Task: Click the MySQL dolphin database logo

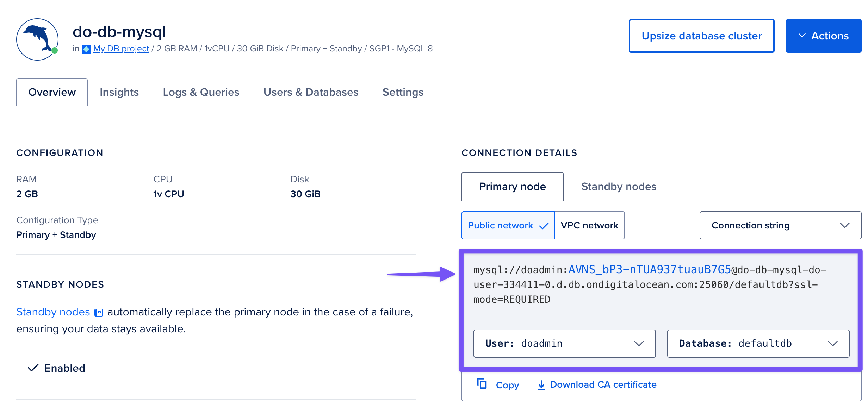Action: click(37, 39)
